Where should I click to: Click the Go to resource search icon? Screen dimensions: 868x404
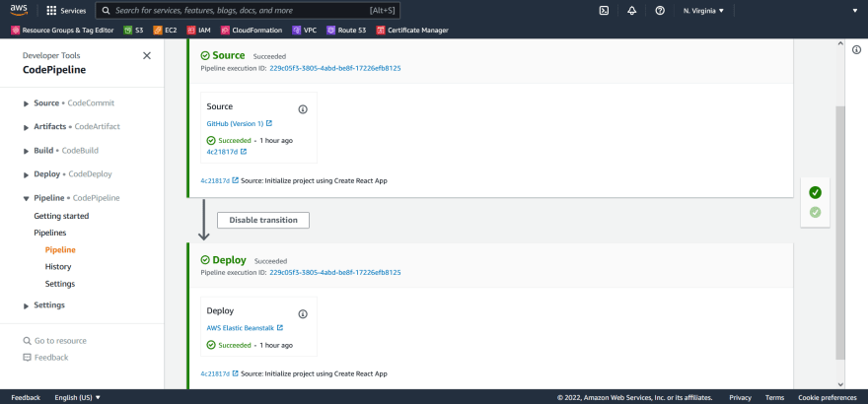click(x=28, y=341)
